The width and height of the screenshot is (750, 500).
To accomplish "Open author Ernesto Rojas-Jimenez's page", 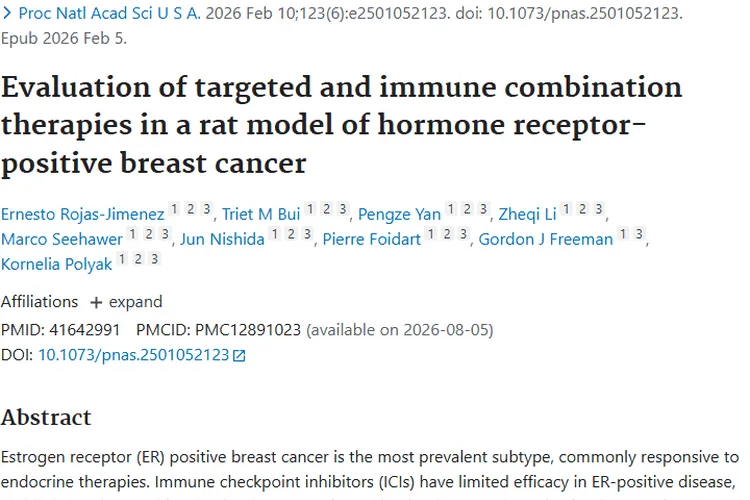I will 82,214.
